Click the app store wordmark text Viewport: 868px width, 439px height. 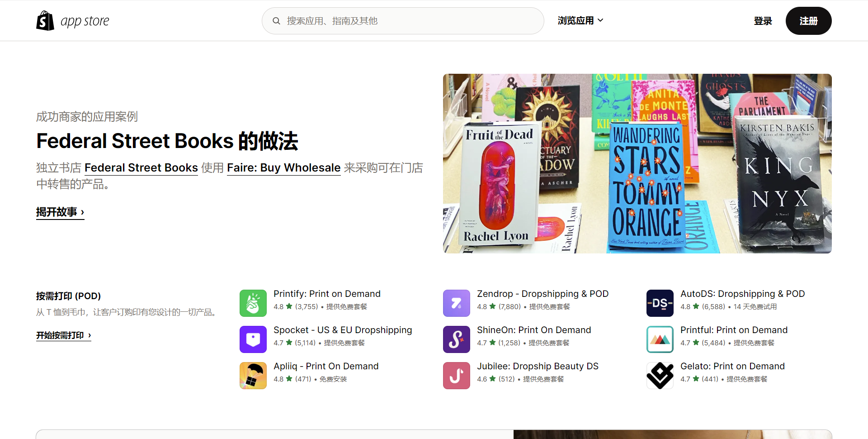tap(85, 21)
